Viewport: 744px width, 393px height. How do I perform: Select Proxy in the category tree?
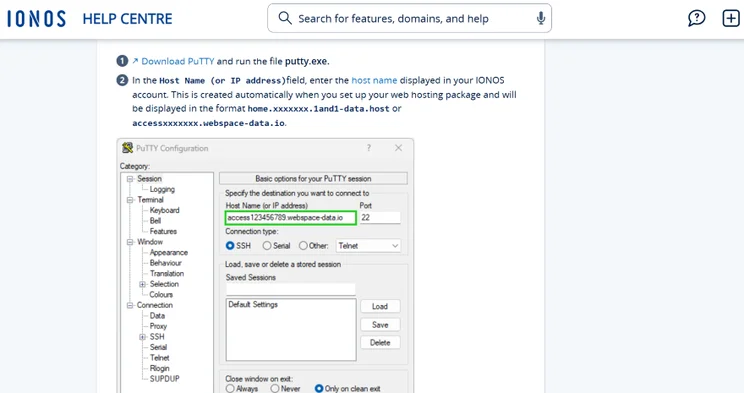coord(158,326)
